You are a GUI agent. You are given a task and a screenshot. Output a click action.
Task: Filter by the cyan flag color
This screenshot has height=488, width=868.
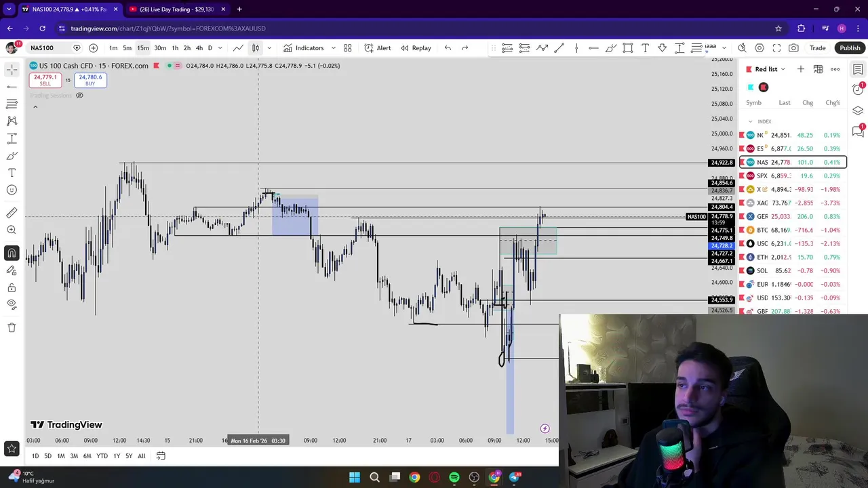pyautogui.click(x=750, y=87)
